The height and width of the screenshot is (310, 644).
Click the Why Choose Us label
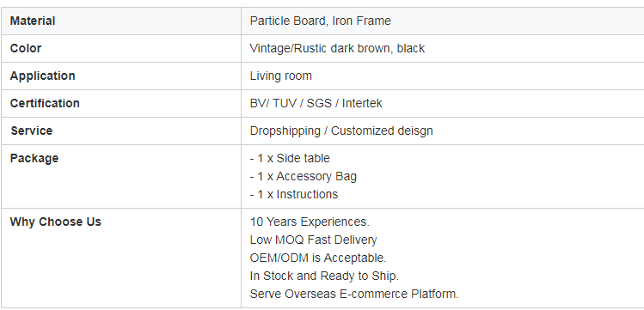coord(55,222)
